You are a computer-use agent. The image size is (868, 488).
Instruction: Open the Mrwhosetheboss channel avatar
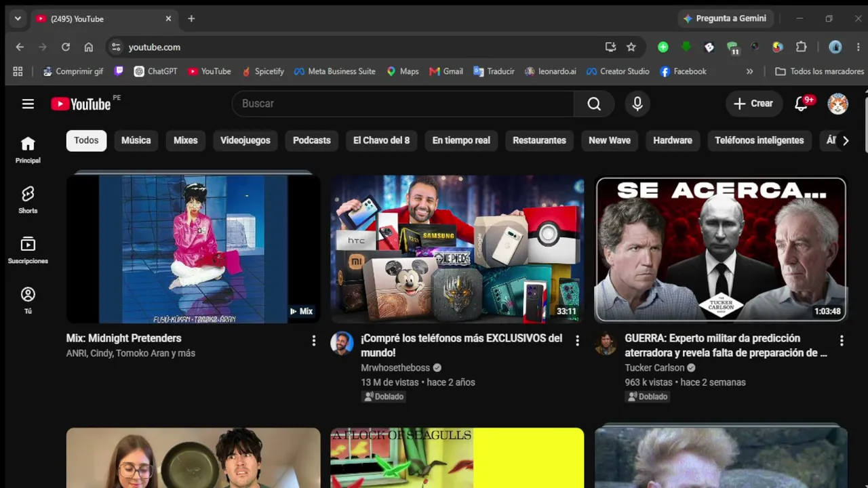tap(342, 343)
